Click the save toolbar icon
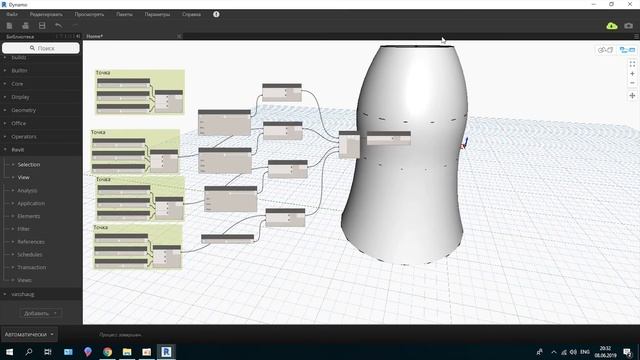The width and height of the screenshot is (640, 360). point(42,26)
